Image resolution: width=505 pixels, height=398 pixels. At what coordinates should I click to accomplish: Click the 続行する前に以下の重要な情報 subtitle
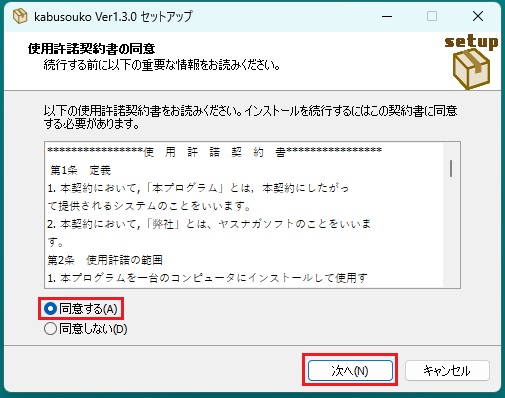[x=162, y=65]
